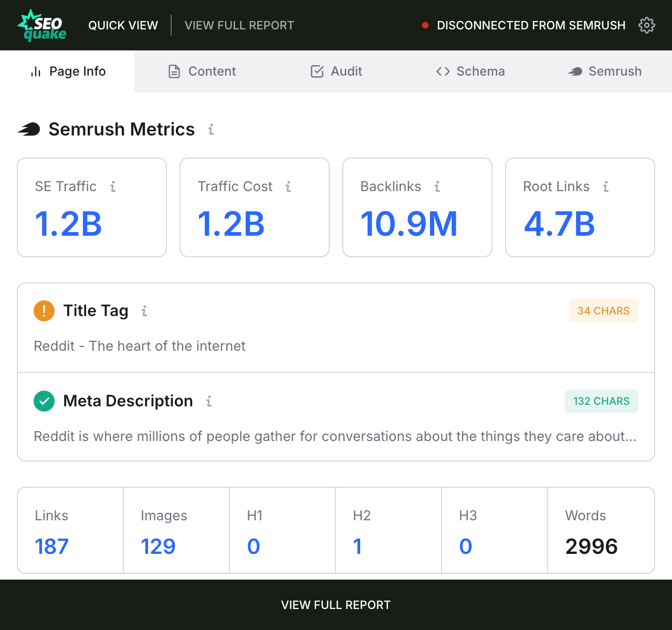Click Traffic Cost value 1.2B

[231, 224]
